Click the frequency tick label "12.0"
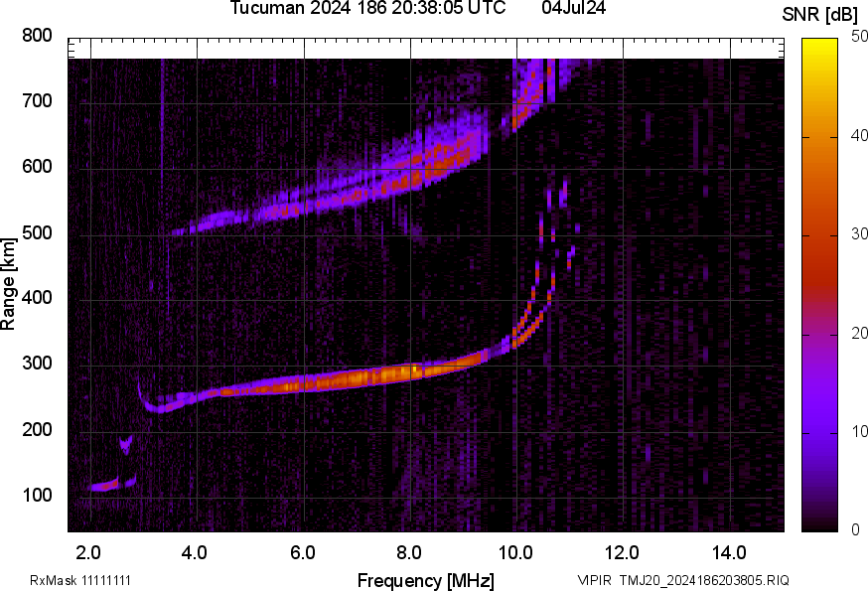868x591 pixels. 623,552
